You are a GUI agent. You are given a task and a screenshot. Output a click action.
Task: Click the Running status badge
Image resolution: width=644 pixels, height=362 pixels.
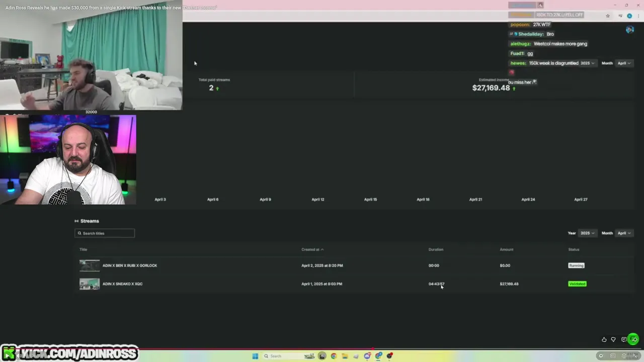pyautogui.click(x=576, y=265)
